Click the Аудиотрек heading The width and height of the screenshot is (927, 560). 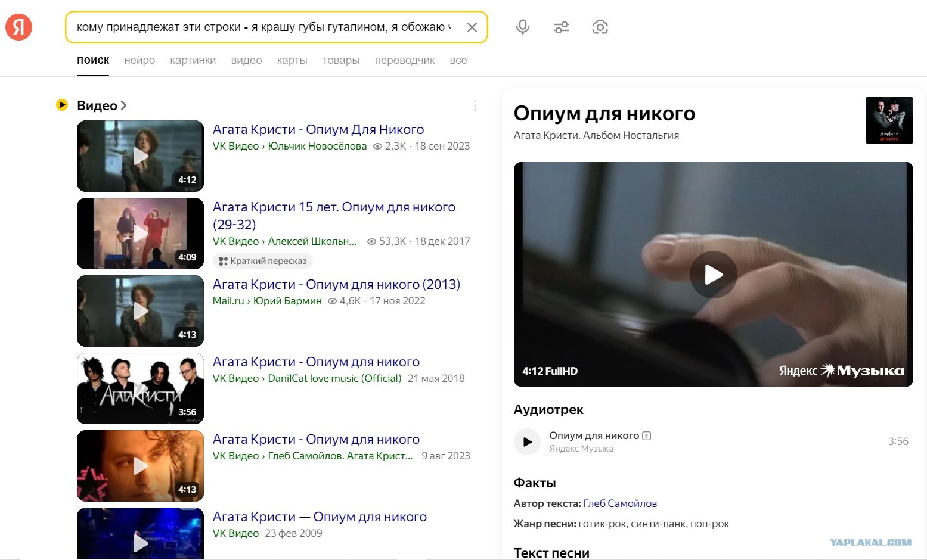[548, 410]
